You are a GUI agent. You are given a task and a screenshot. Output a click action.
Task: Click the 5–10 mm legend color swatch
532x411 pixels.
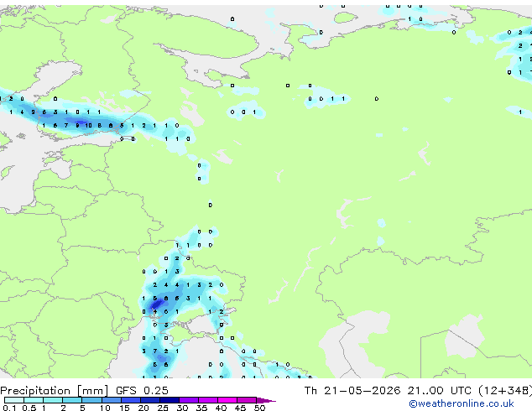click(x=91, y=400)
